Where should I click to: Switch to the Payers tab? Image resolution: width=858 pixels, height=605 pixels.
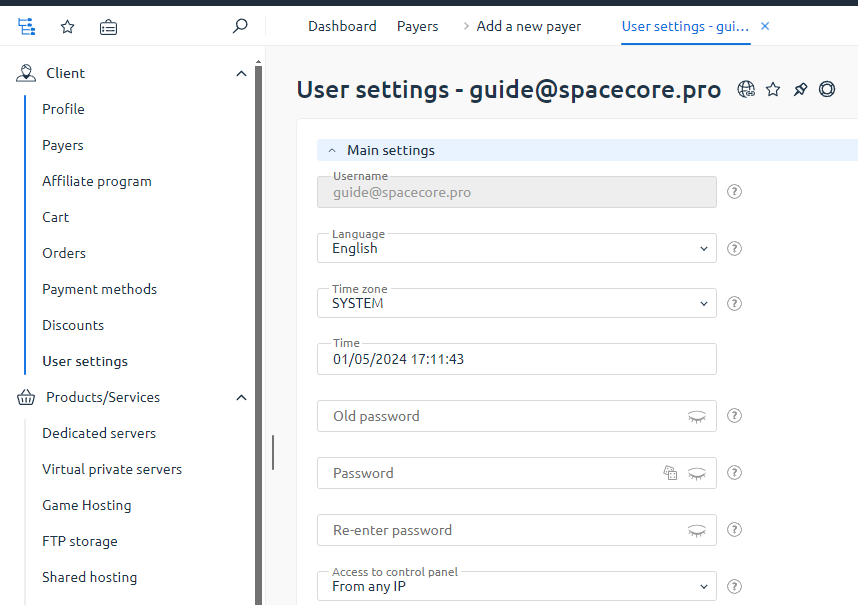[x=417, y=26]
